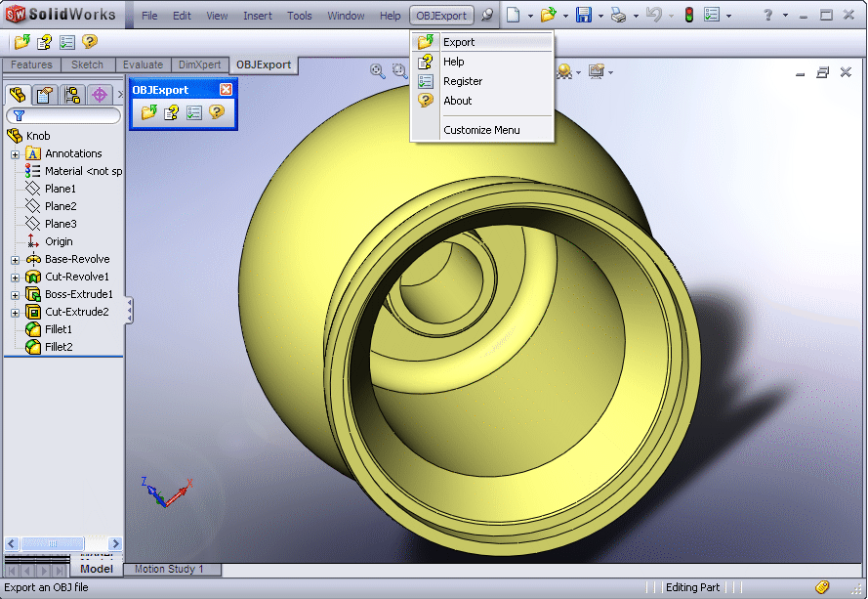Screen dimensions: 868x599
Task: Open dropdown next to Help question mark
Action: 785,16
